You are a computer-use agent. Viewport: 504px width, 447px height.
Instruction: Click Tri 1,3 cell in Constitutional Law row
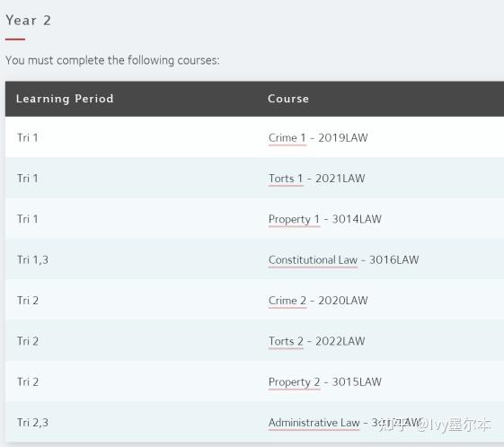coord(32,259)
